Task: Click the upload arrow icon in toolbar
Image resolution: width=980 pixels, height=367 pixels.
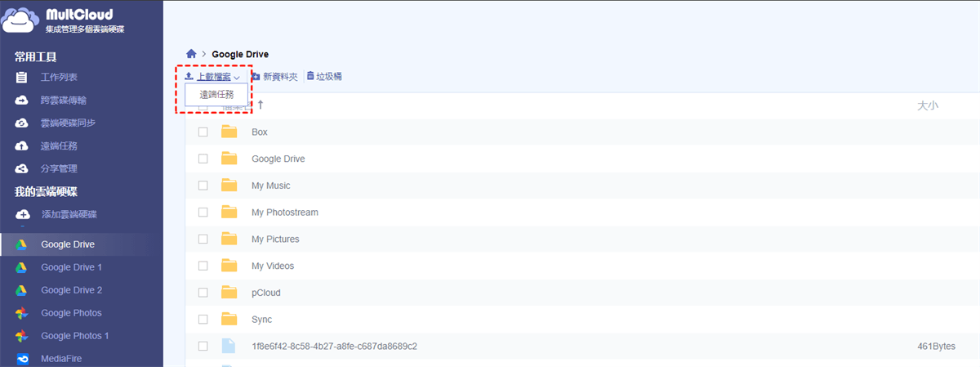Action: [189, 76]
